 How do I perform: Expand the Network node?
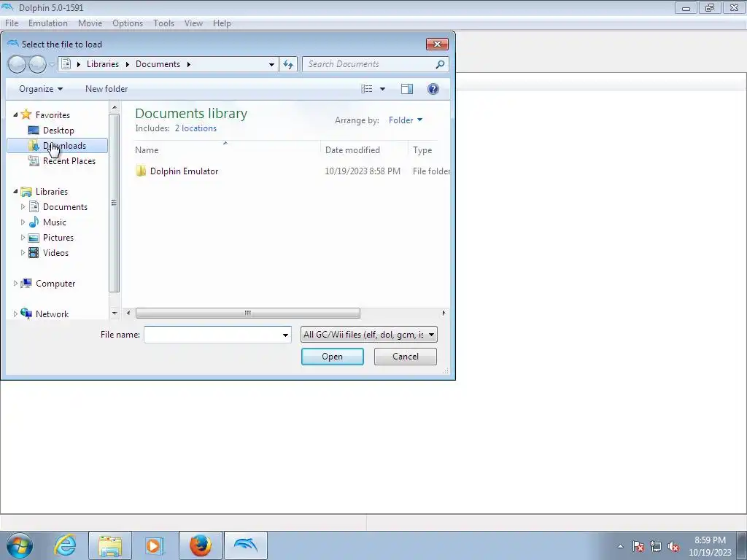[15, 314]
